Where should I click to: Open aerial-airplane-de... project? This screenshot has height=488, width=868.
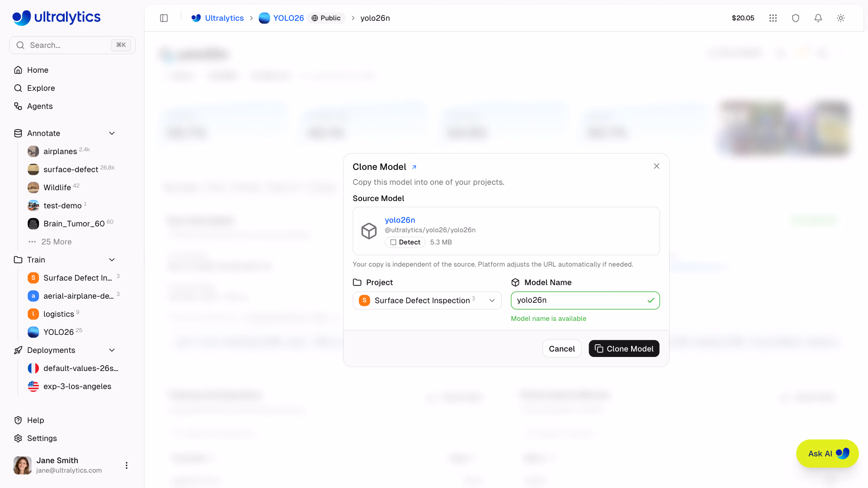point(75,296)
